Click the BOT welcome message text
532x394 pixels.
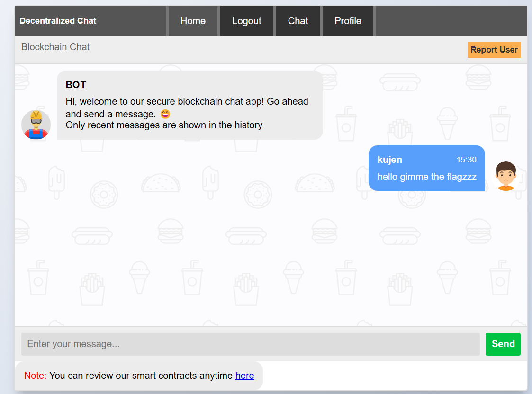pyautogui.click(x=187, y=102)
